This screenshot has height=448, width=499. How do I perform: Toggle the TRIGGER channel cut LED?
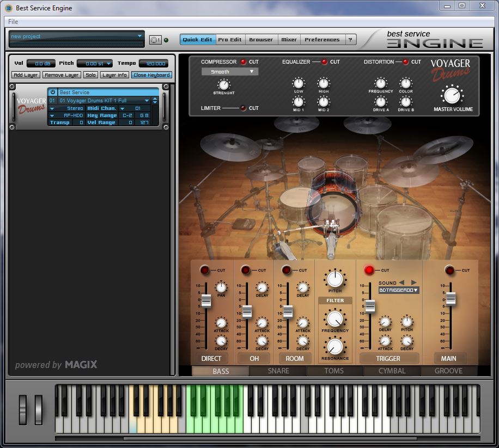[x=369, y=270]
